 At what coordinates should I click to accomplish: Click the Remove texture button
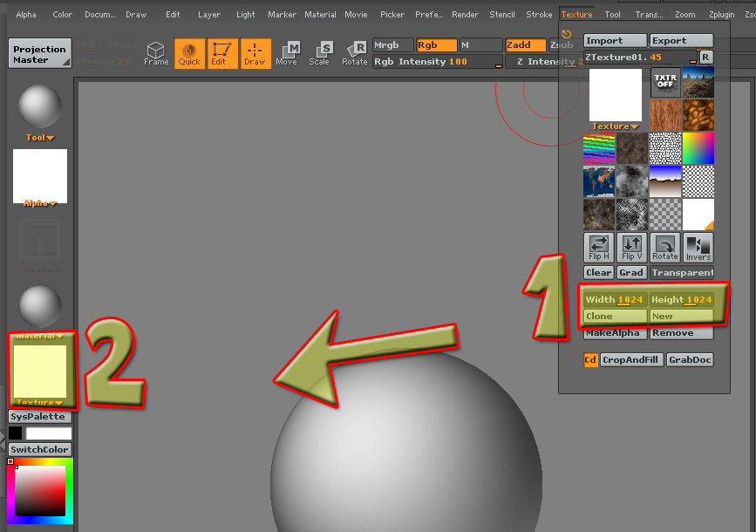681,333
